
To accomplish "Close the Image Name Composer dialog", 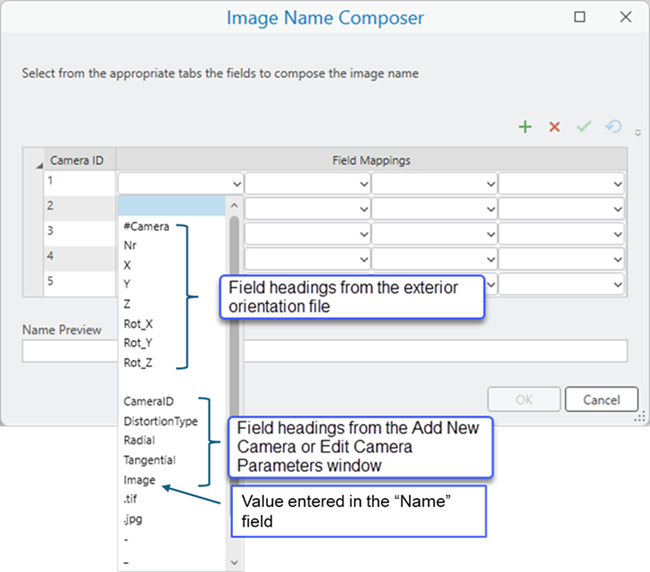I will (625, 17).
